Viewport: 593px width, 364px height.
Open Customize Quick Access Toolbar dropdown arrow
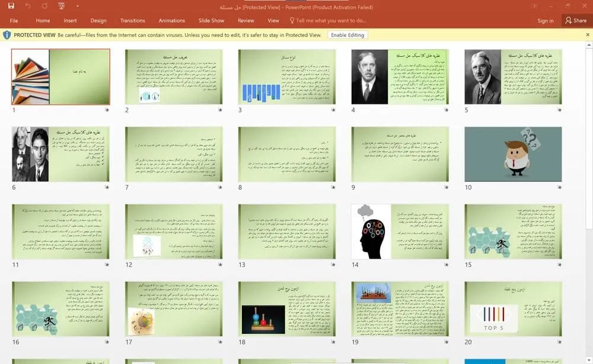pyautogui.click(x=78, y=6)
